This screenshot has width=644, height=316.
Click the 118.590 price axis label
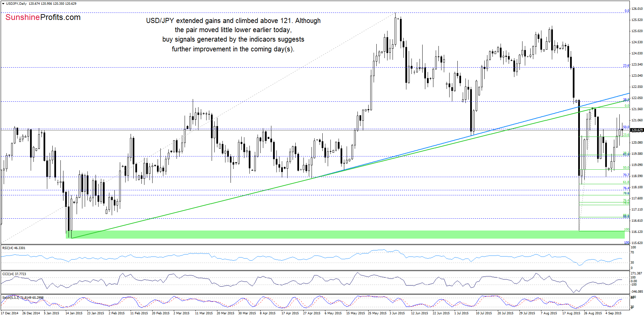637,176
